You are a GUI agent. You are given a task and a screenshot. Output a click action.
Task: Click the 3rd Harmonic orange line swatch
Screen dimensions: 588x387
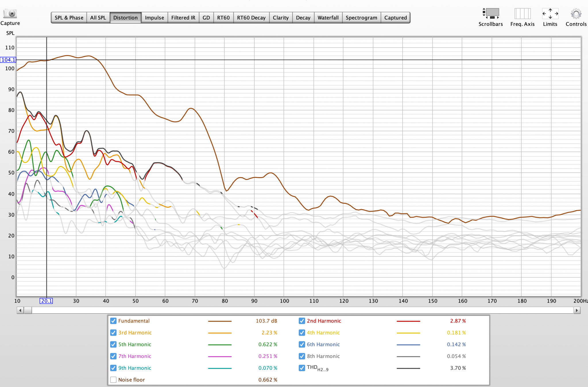coord(220,333)
